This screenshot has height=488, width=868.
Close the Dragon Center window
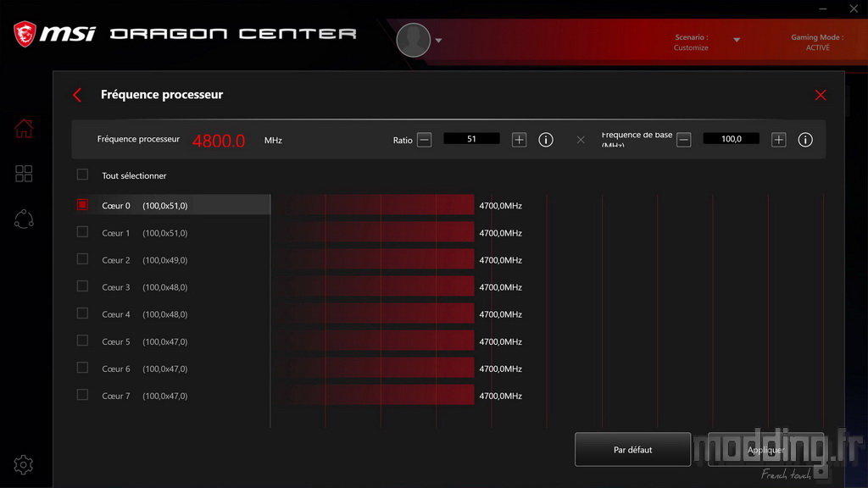point(854,8)
